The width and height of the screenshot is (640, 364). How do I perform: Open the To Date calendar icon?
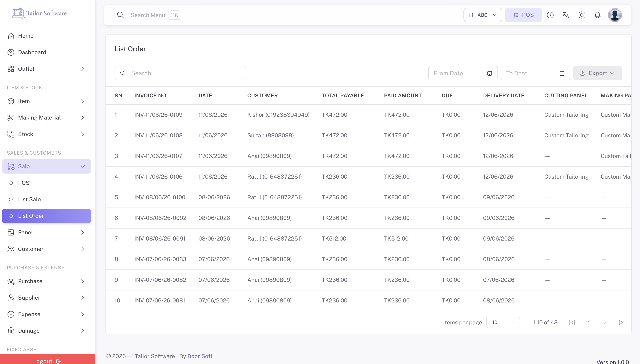coord(562,73)
